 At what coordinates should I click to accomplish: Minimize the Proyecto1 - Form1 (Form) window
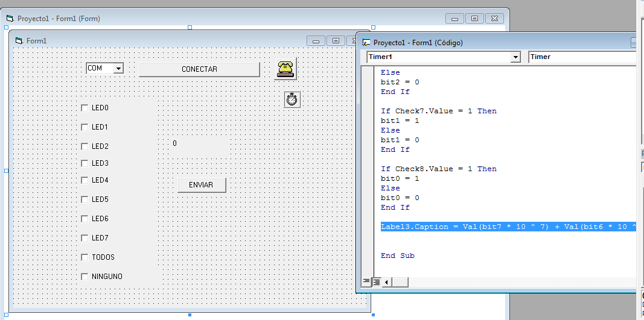click(454, 19)
